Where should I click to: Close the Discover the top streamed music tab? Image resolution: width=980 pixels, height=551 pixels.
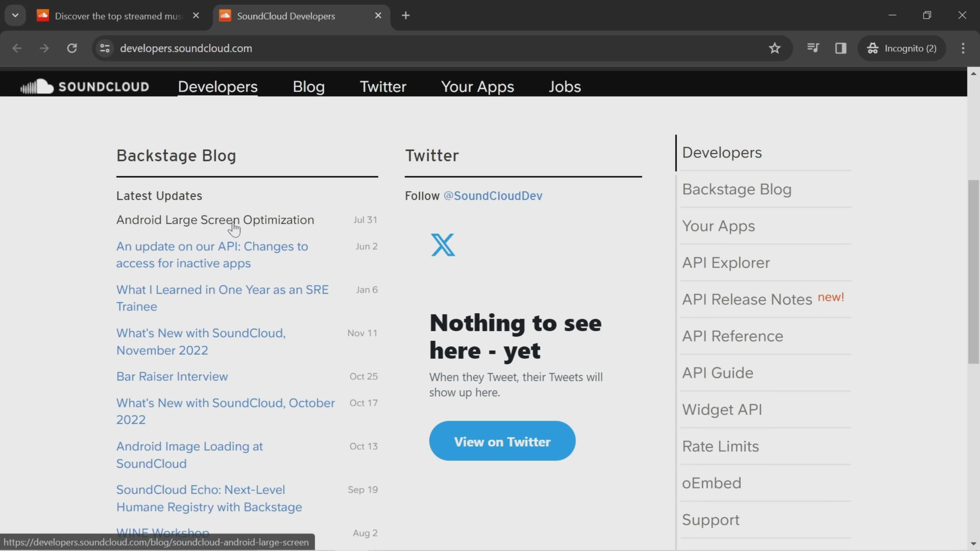point(196,16)
